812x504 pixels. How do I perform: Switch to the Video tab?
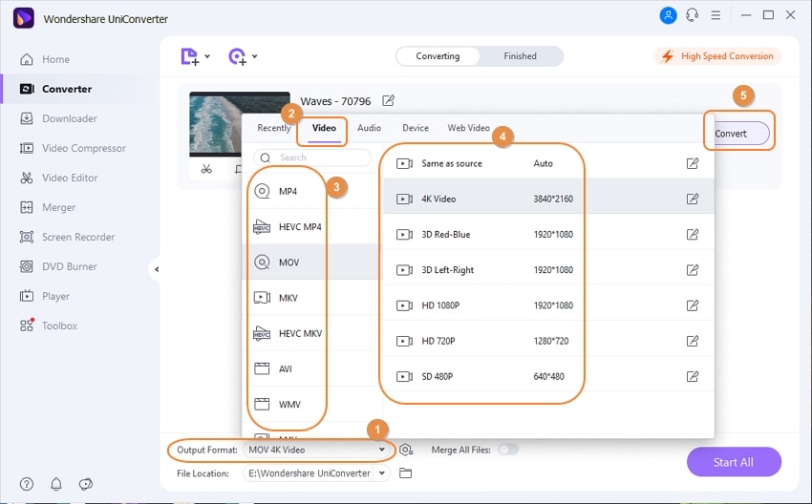pyautogui.click(x=324, y=128)
